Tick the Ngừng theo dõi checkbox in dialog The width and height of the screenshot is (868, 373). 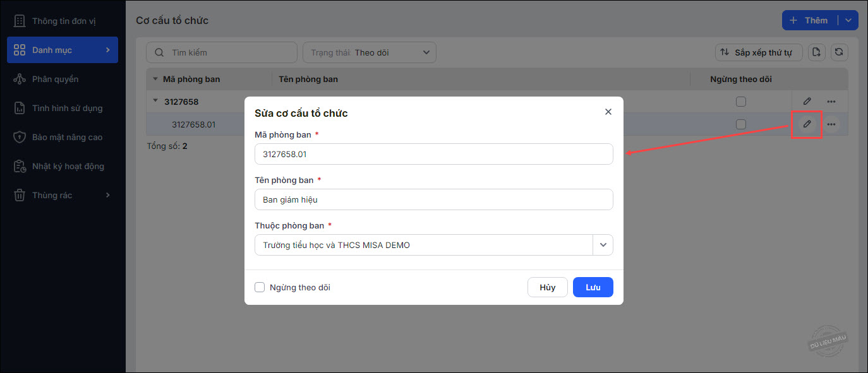tap(260, 287)
